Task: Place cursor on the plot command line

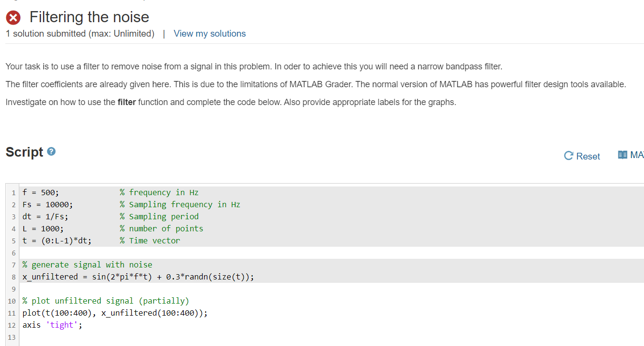Action: [115, 313]
